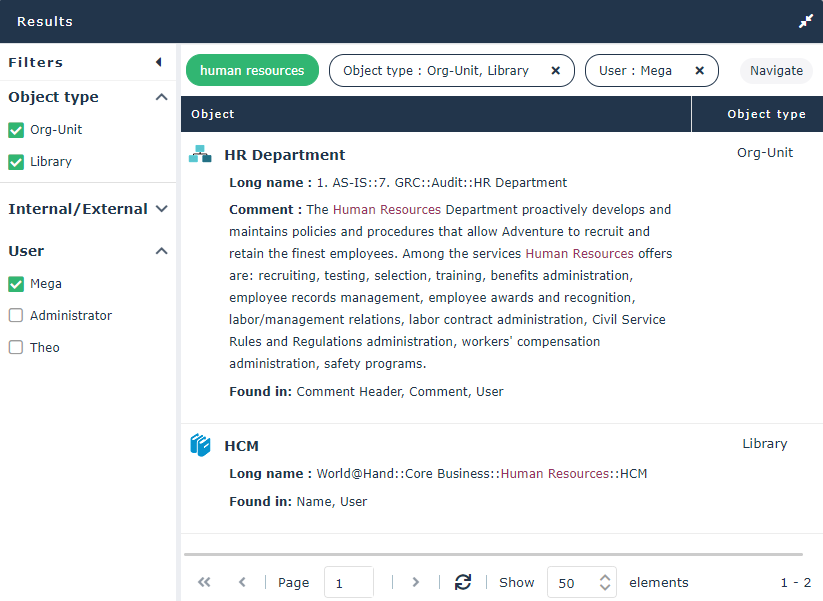Click the Navigate button
823x601 pixels.
(x=776, y=70)
